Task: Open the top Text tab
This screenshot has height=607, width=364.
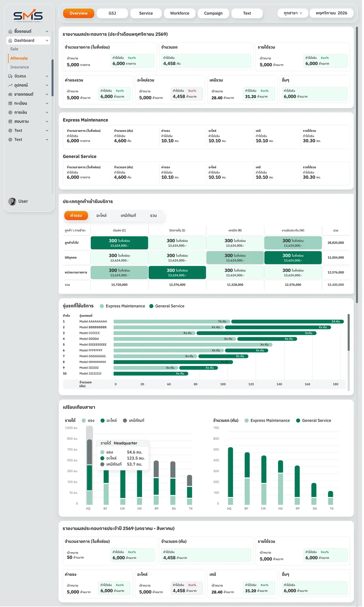Action: tap(247, 13)
